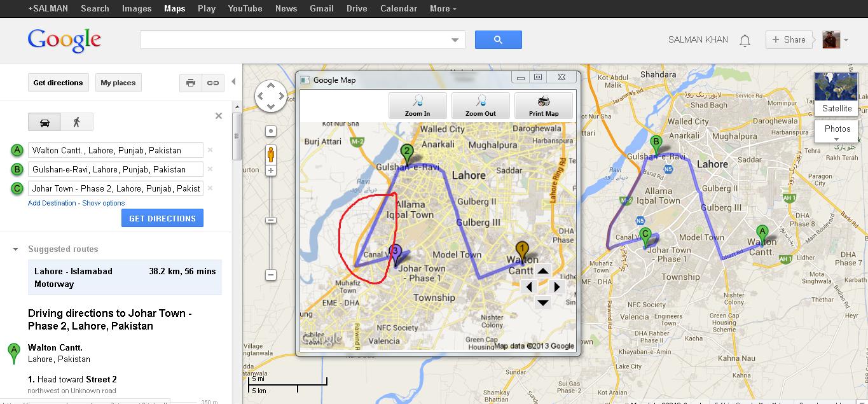This screenshot has height=404, width=868.
Task: Collapse the left side panel arrow
Action: pos(233,81)
